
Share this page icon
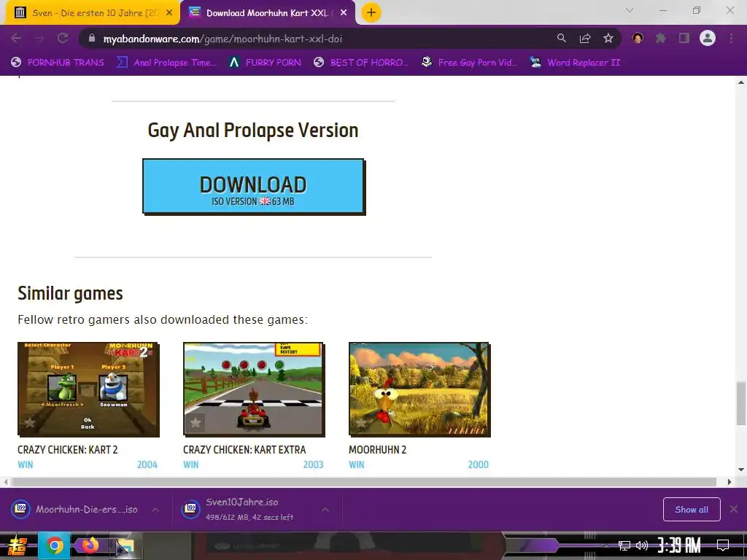pyautogui.click(x=585, y=38)
